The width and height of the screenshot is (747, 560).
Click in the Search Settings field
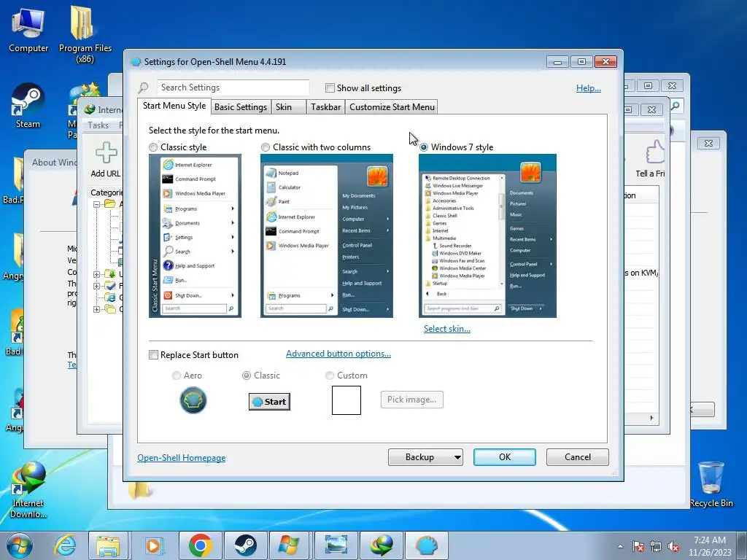pos(233,87)
